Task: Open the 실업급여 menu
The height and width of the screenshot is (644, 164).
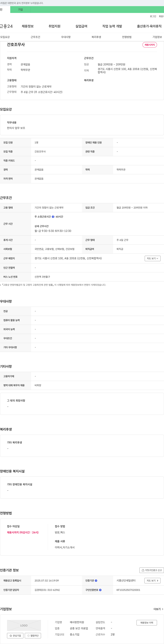Action: pos(81,26)
